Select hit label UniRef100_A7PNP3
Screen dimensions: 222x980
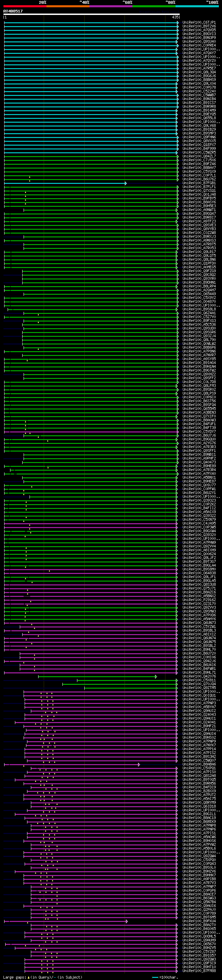click(199, 703)
